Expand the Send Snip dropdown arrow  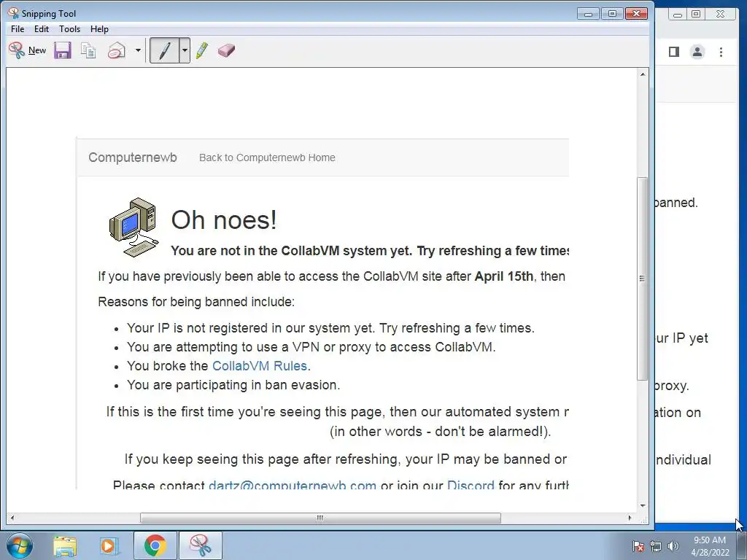138,50
